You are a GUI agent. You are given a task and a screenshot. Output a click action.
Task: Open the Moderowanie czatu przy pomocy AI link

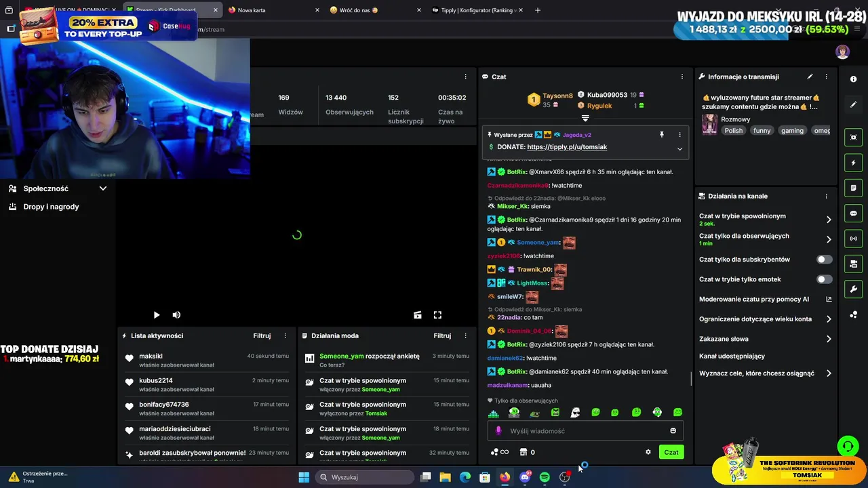765,299
